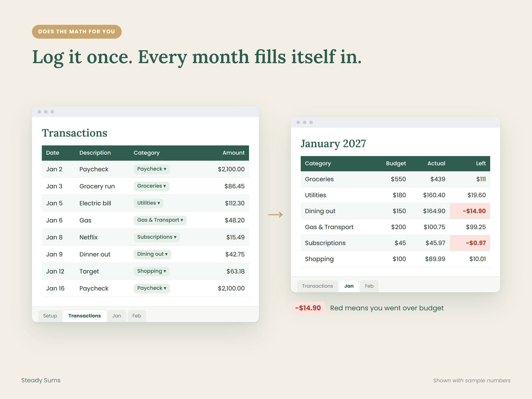Open the Paycheck category dropdown for Jan 16
The height and width of the screenshot is (399, 532).
coord(152,288)
